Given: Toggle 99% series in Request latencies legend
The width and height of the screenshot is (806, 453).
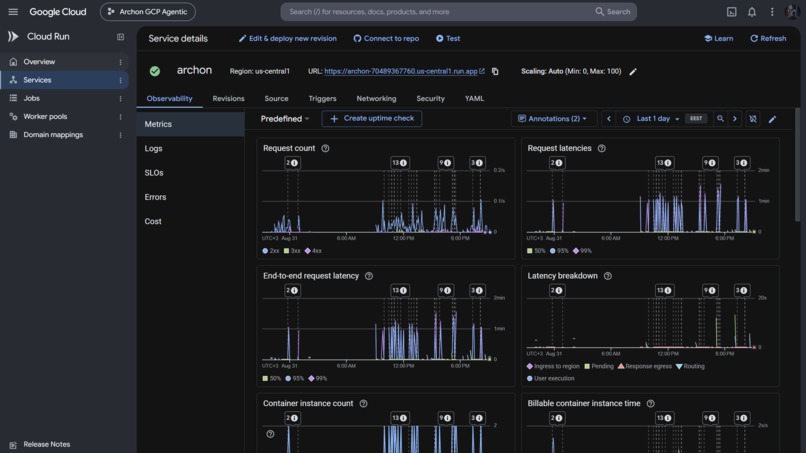Looking at the screenshot, I should 582,251.
